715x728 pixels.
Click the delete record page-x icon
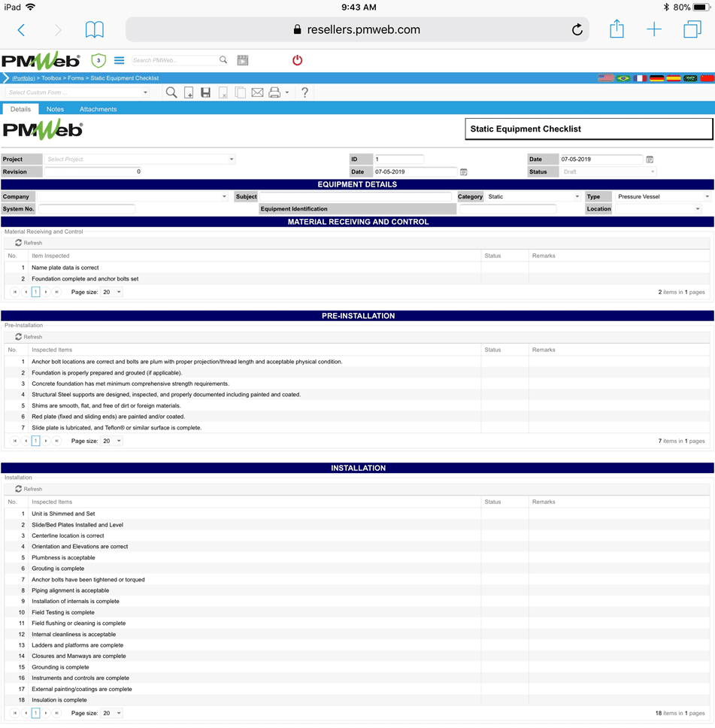pyautogui.click(x=223, y=93)
